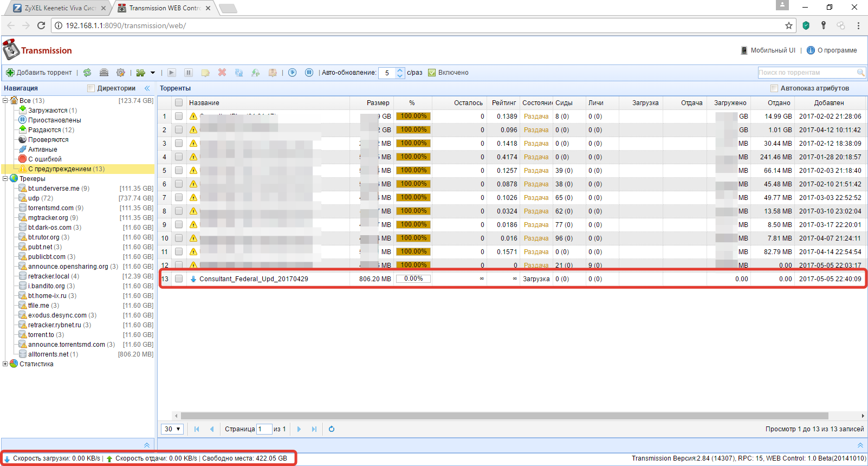Click the Добавить торрент button
The height and width of the screenshot is (466, 868).
point(39,73)
